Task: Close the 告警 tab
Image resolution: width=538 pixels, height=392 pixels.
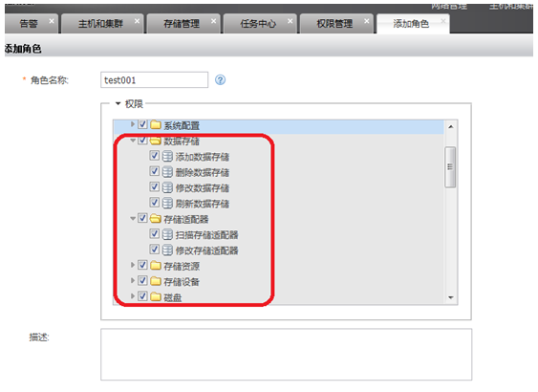Action: (x=52, y=21)
